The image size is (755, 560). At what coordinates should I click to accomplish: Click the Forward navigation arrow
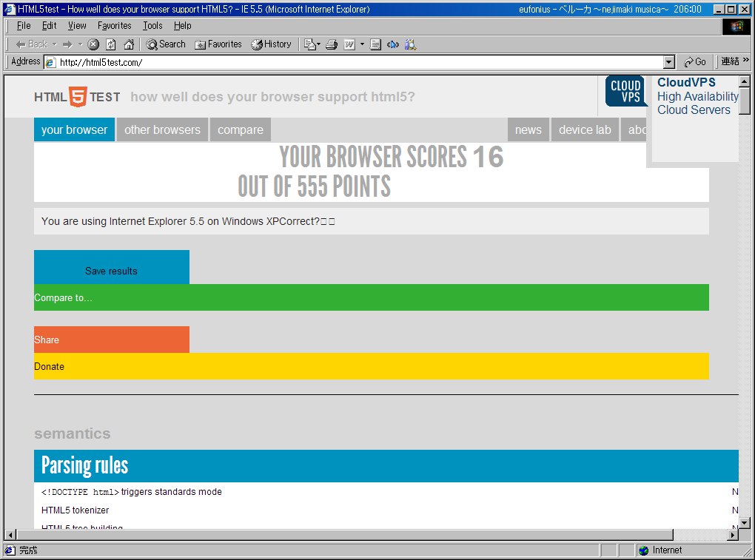click(67, 44)
